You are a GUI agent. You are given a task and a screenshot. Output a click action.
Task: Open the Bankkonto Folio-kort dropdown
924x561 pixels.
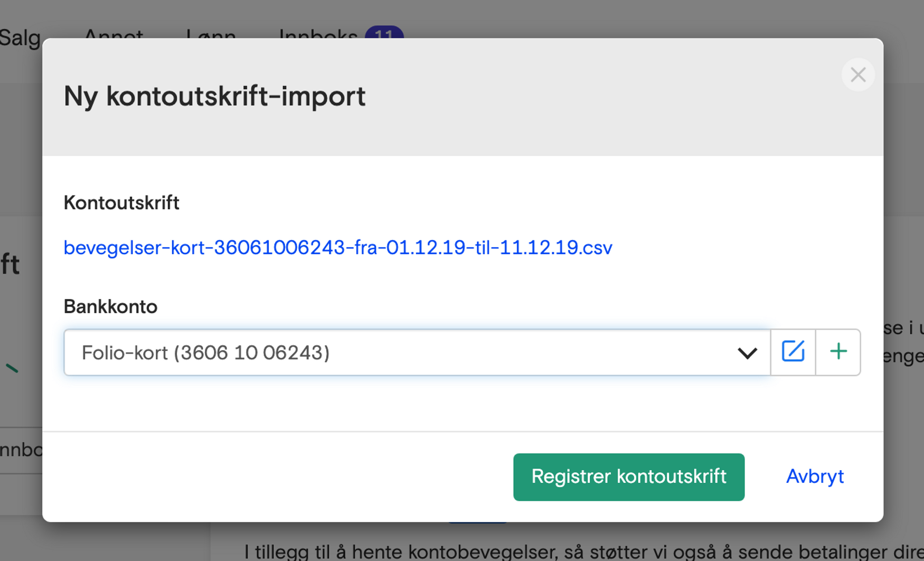pos(401,352)
